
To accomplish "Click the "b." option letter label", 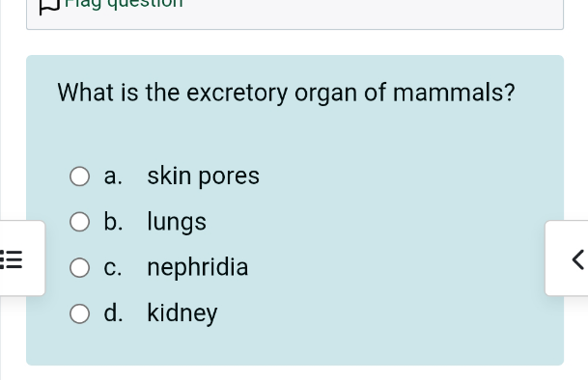I will [113, 222].
